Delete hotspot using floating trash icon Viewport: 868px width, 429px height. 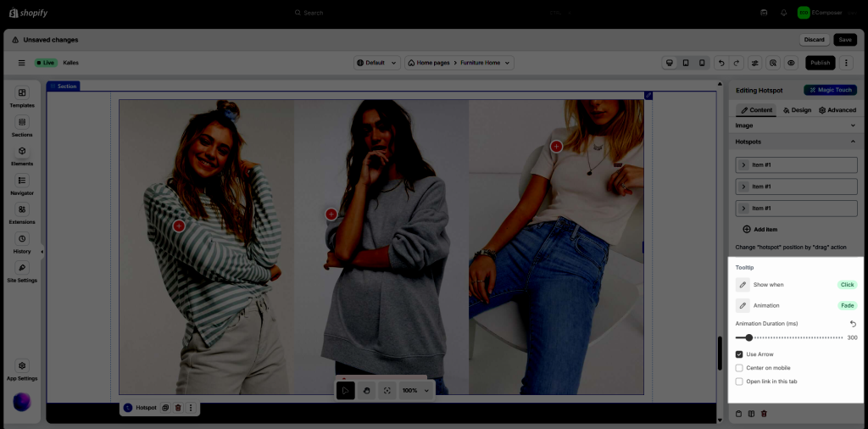178,408
